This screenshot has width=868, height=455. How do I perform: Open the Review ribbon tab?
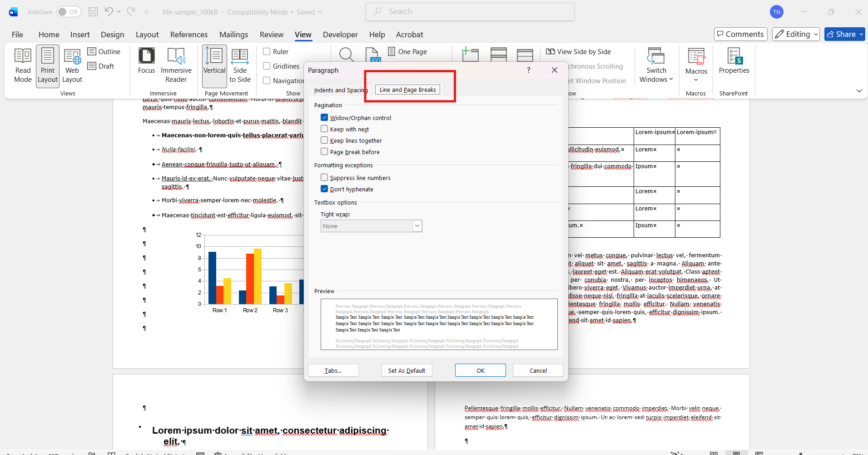click(272, 35)
